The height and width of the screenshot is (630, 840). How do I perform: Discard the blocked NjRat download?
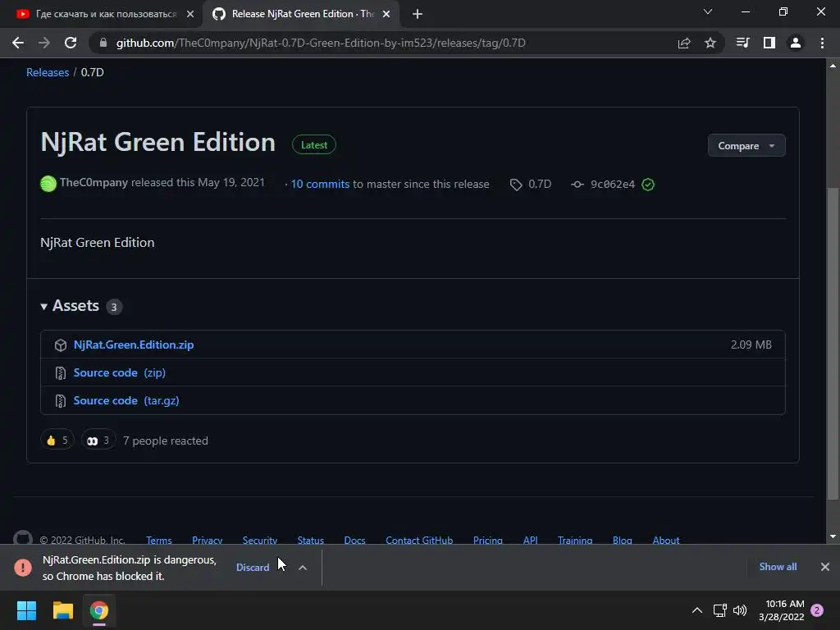point(253,568)
